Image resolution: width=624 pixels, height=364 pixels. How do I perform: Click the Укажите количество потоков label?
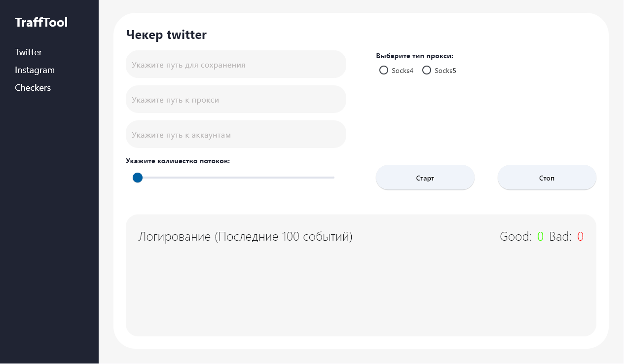tap(178, 161)
